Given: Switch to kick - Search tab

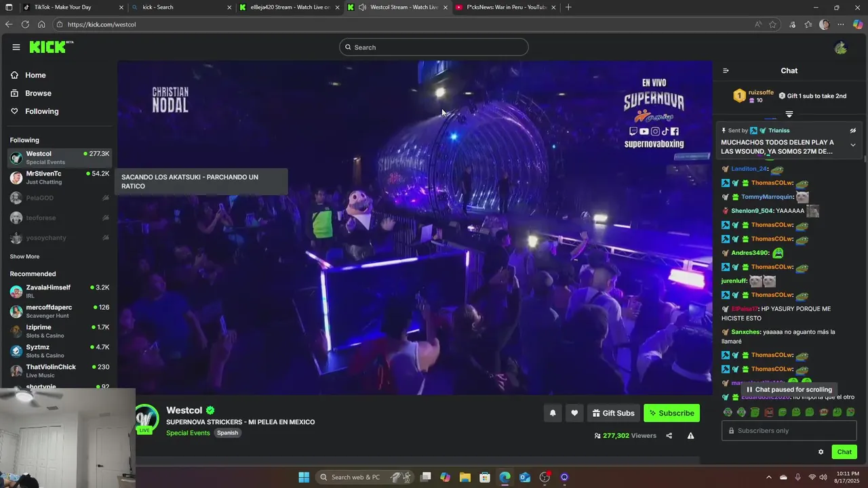Looking at the screenshot, I should pyautogui.click(x=180, y=7).
